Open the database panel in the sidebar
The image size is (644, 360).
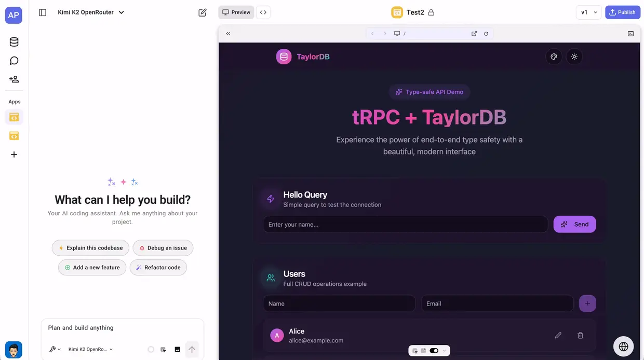click(14, 41)
